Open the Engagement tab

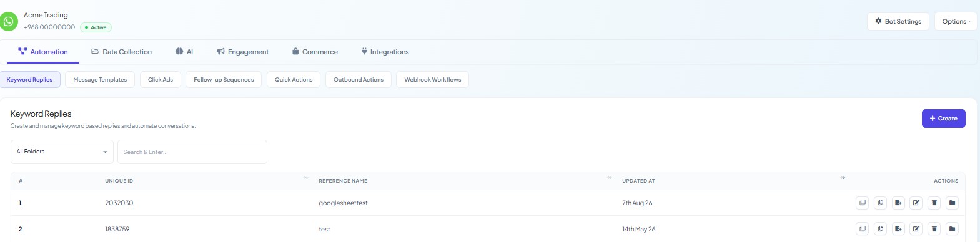243,52
